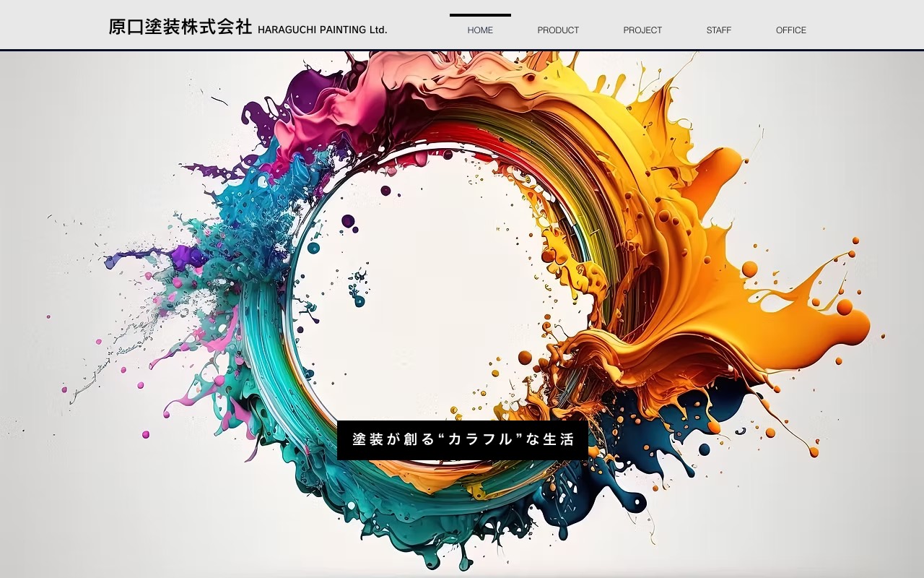Open the PROJECT menu item

642,30
